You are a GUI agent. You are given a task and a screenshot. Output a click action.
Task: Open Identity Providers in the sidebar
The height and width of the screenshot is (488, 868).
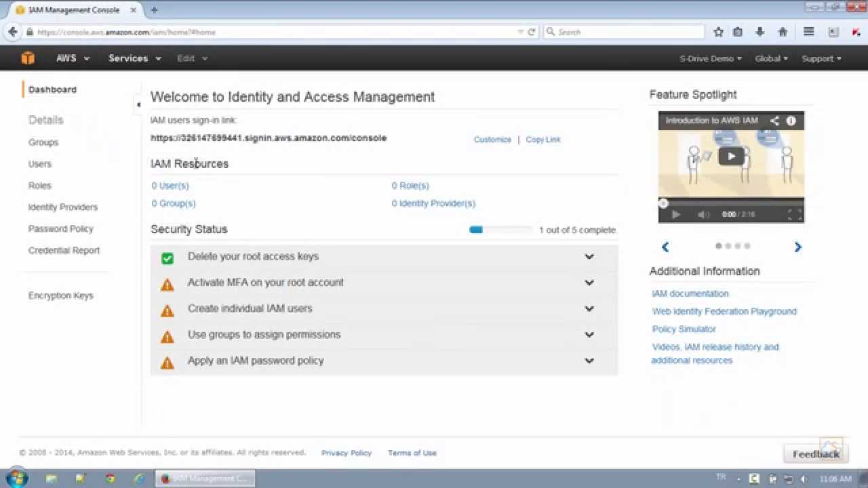(x=63, y=207)
